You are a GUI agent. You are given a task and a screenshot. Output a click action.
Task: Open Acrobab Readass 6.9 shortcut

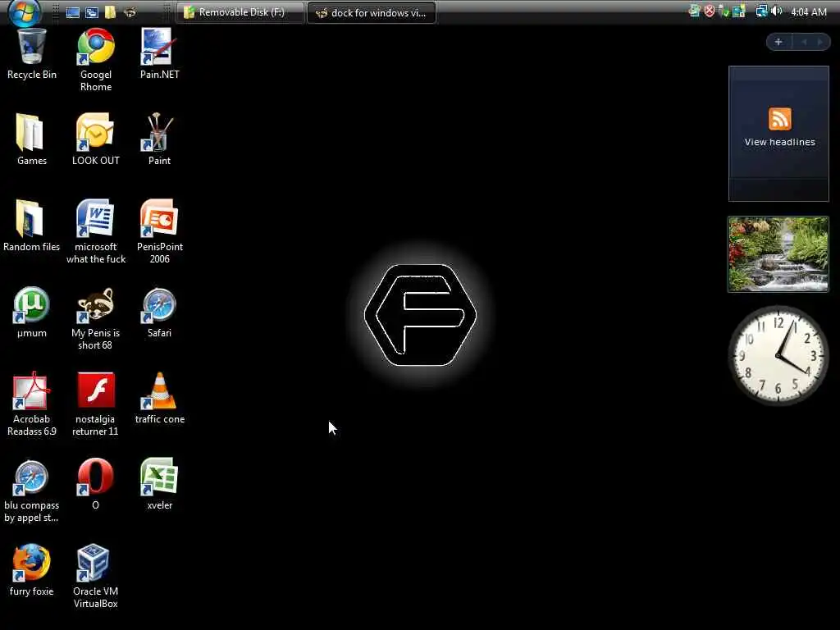pos(32,404)
